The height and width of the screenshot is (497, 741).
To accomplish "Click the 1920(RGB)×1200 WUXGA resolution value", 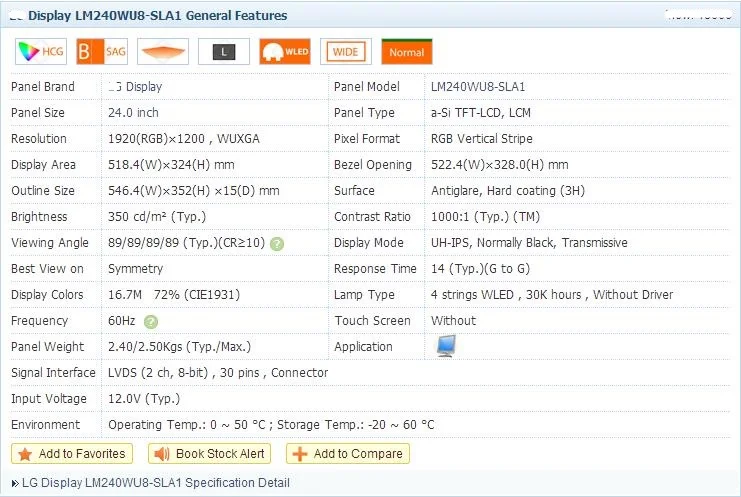I will tap(183, 139).
